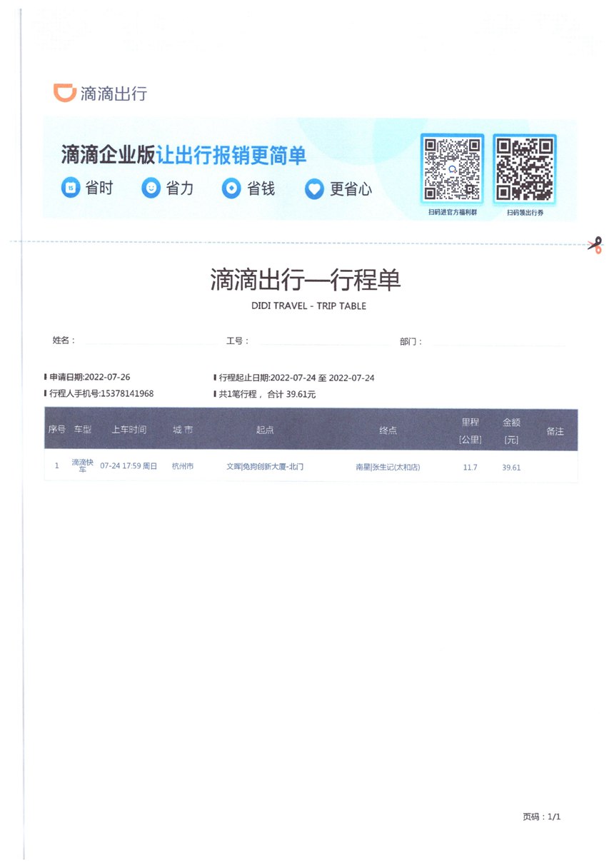Click the 省钱 coin icon
Image resolution: width=614 pixels, height=868 pixels.
[231, 188]
